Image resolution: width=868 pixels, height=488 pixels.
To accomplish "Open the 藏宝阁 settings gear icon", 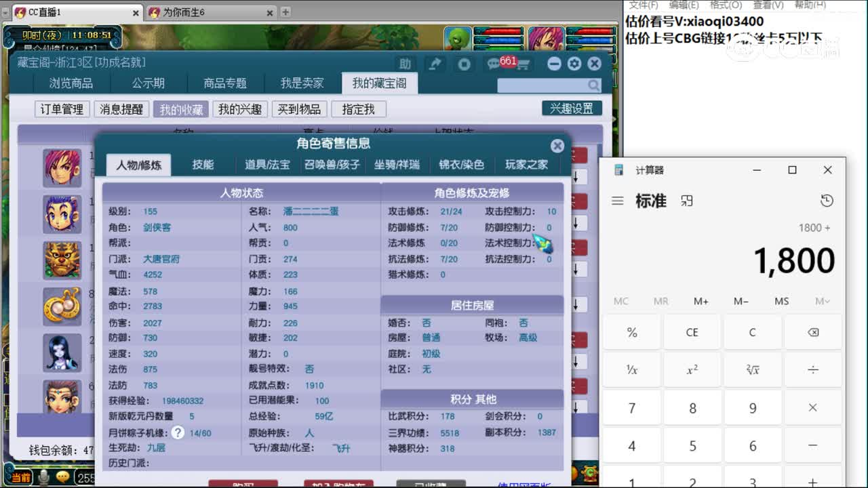I will (x=574, y=63).
